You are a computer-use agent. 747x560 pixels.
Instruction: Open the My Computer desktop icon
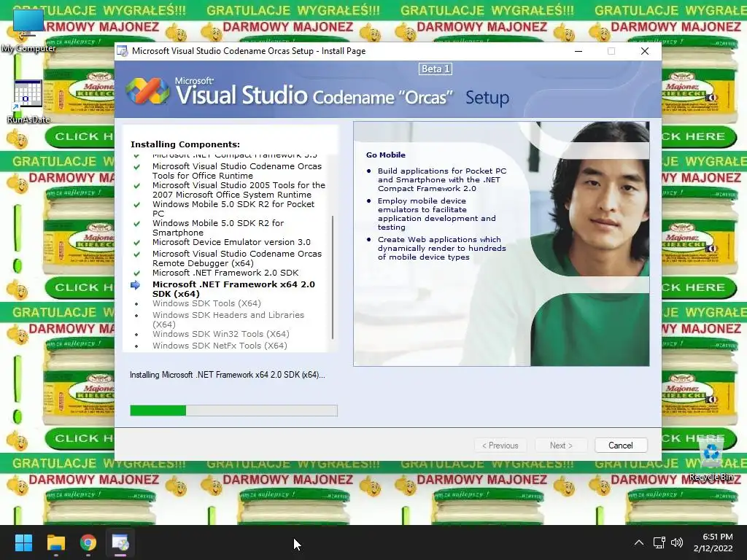point(28,29)
